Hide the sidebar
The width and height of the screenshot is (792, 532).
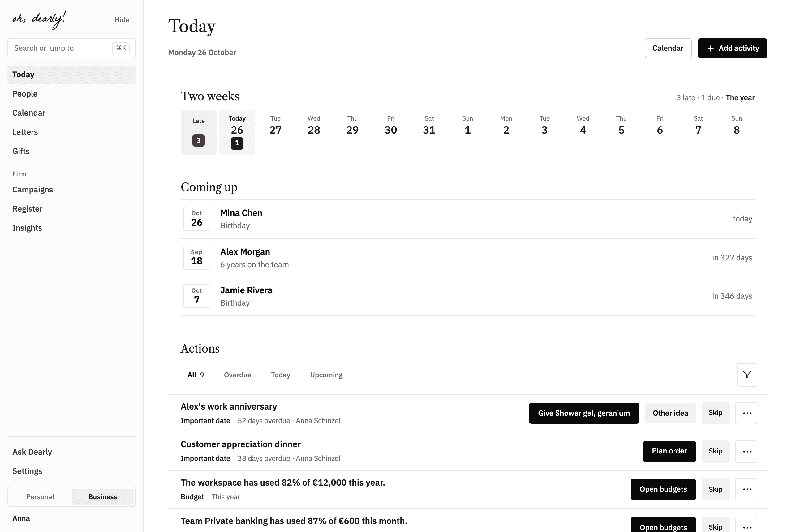(122, 20)
